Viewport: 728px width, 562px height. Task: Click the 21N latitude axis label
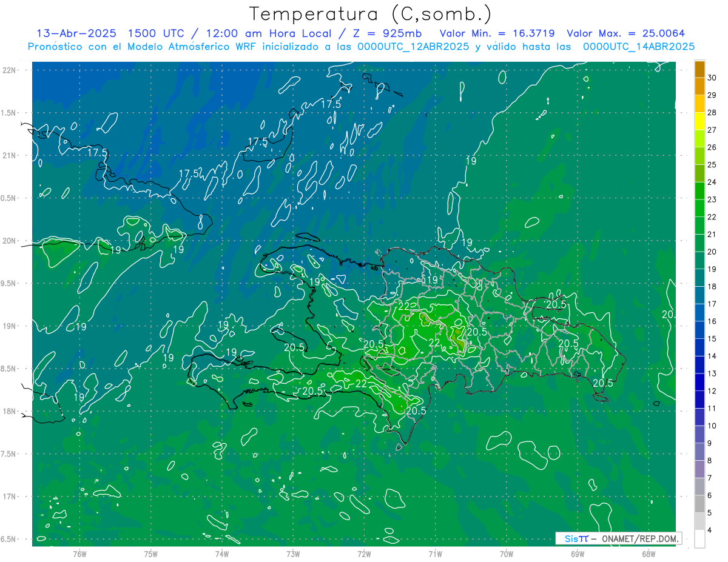click(9, 155)
